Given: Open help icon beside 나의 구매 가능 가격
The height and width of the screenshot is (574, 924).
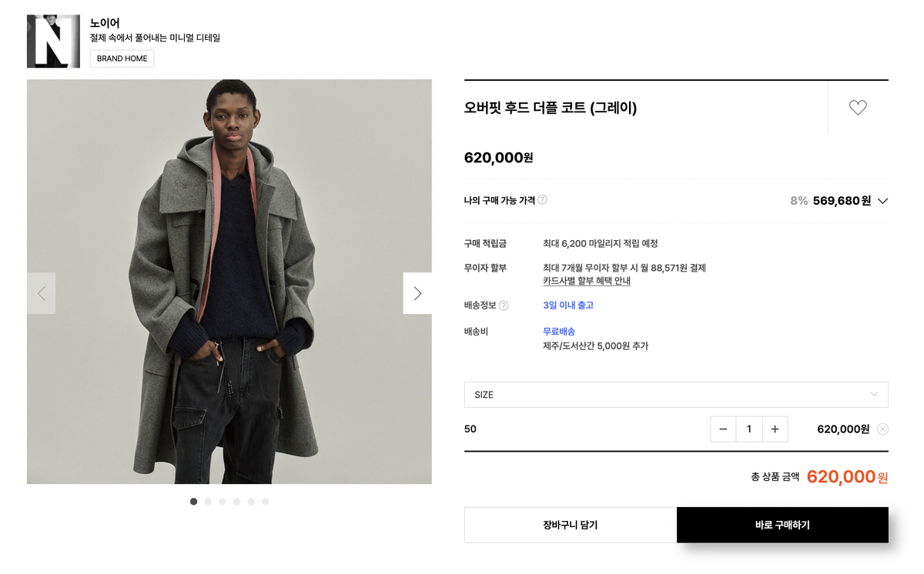Looking at the screenshot, I should pos(542,200).
